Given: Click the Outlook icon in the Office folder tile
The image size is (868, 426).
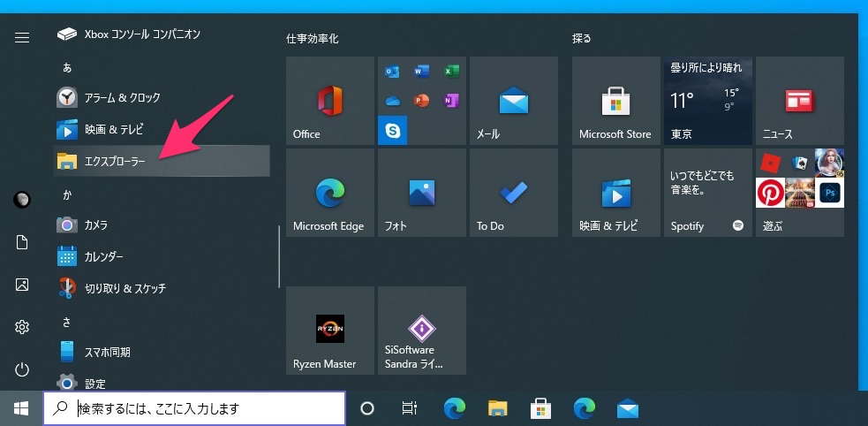Looking at the screenshot, I should (x=392, y=72).
